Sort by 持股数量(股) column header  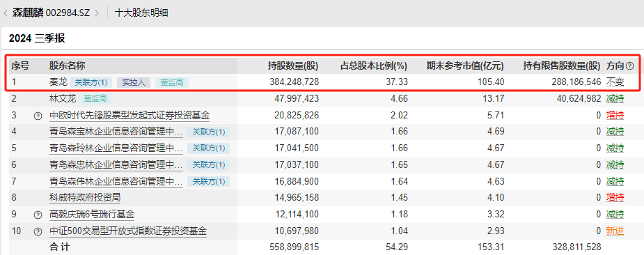coord(293,65)
